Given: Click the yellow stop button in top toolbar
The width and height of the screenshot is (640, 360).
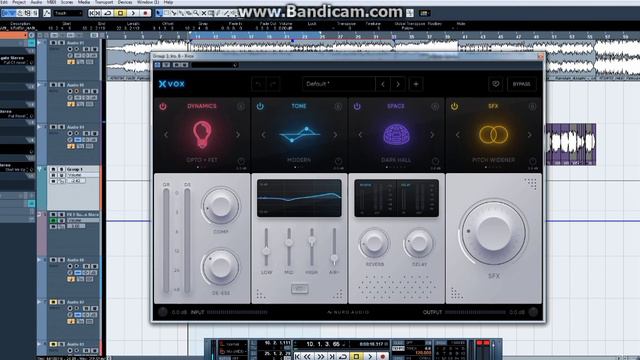Looking at the screenshot, I should (x=120, y=13).
